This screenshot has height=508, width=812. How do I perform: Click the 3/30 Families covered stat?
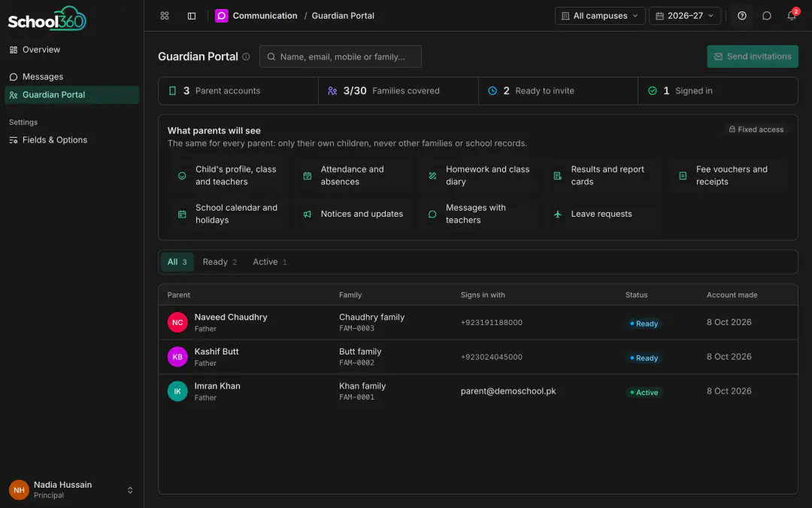point(398,91)
